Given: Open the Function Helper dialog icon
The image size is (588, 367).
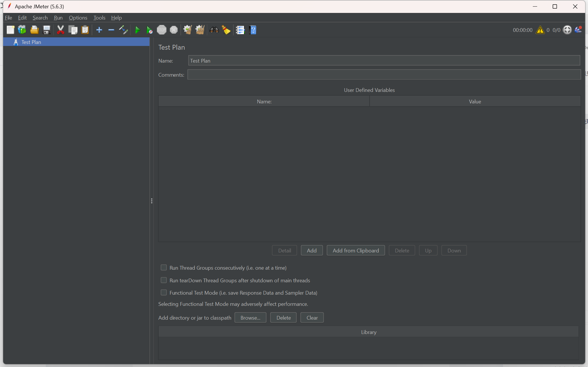Looking at the screenshot, I should (240, 30).
